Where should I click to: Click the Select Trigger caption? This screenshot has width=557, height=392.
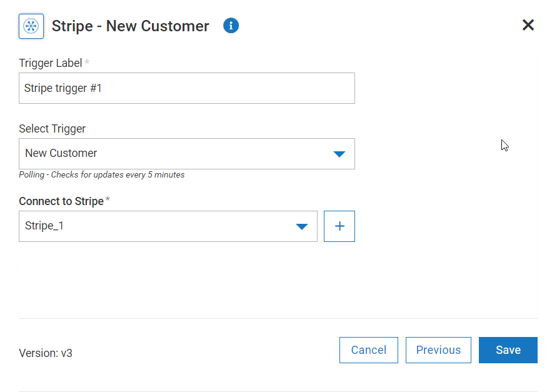pos(53,129)
